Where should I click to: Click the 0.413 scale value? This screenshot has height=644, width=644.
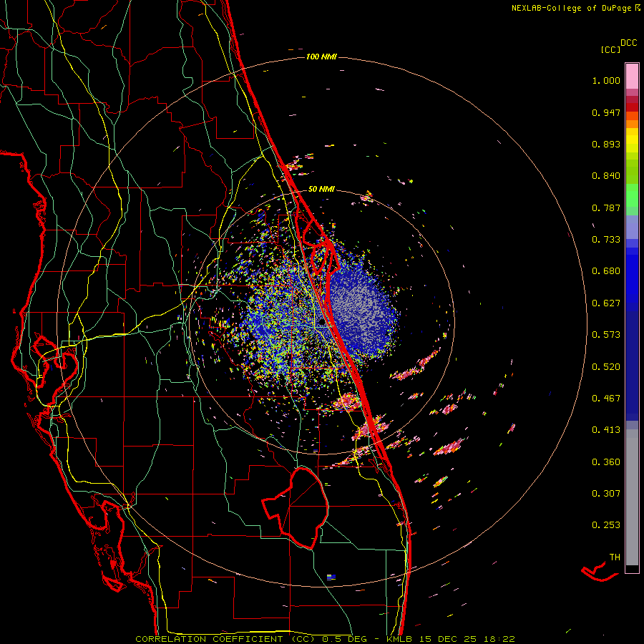606,430
